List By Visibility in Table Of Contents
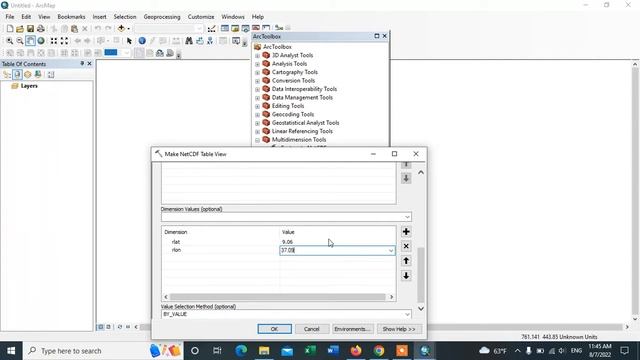 (27, 75)
